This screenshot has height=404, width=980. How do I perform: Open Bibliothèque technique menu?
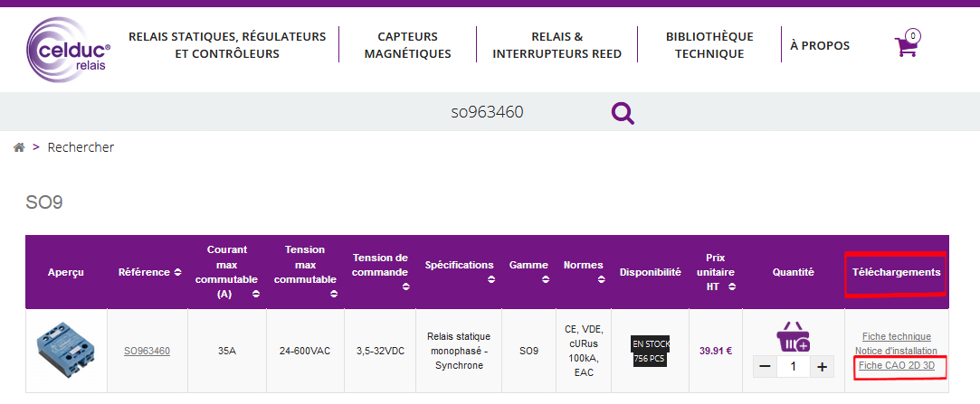(x=709, y=45)
